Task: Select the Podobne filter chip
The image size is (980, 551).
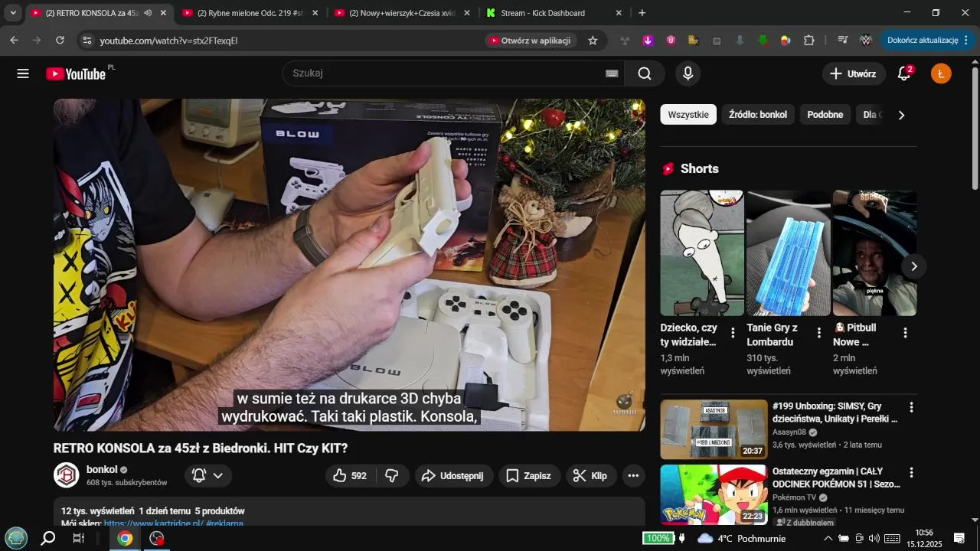Action: tap(825, 115)
